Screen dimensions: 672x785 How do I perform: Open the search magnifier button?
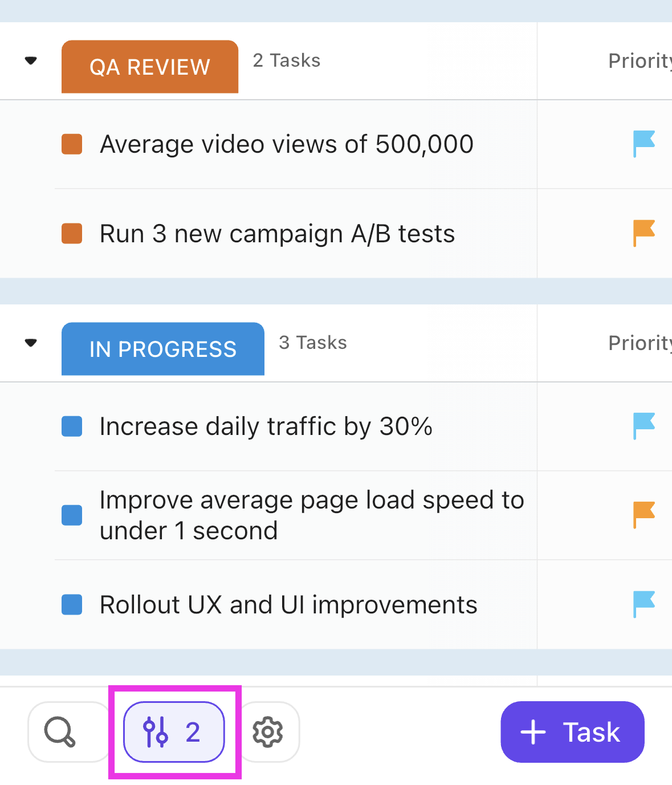[60, 732]
